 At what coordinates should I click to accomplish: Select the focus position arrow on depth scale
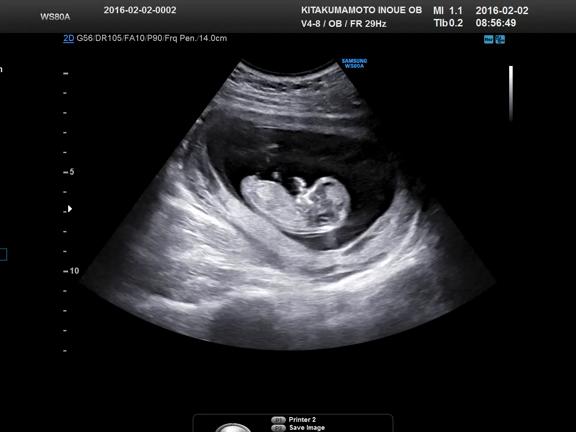click(69, 209)
